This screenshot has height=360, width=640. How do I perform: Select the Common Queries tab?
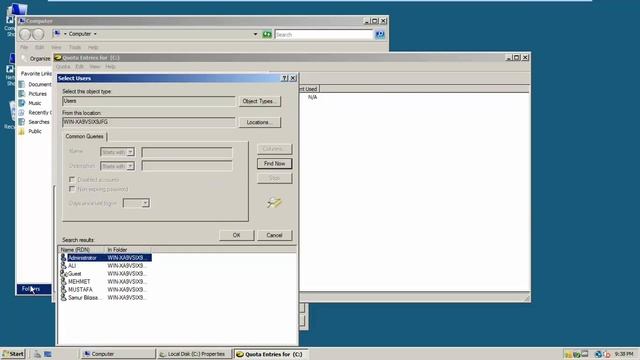point(84,136)
